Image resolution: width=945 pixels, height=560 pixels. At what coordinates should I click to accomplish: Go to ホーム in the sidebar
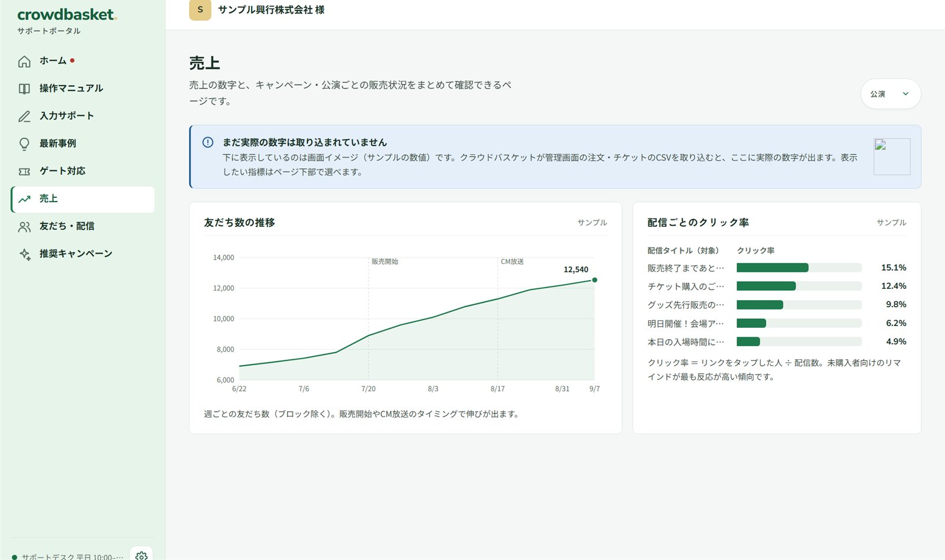click(83, 61)
